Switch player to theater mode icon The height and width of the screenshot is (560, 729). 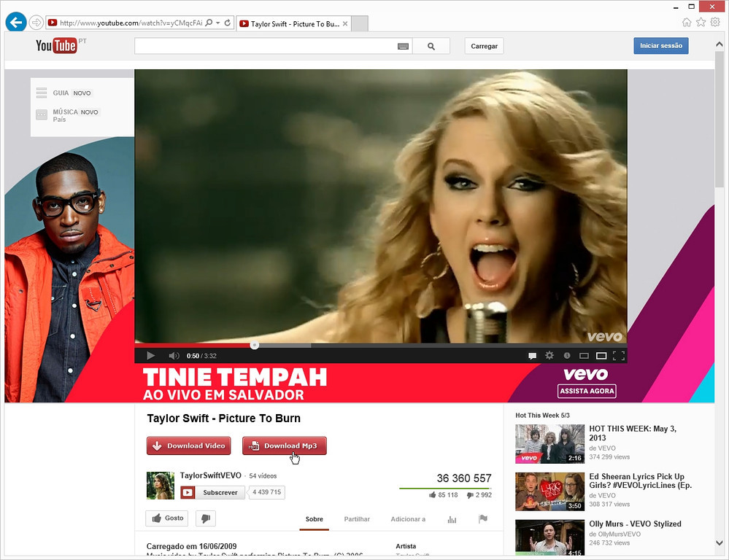click(x=601, y=355)
